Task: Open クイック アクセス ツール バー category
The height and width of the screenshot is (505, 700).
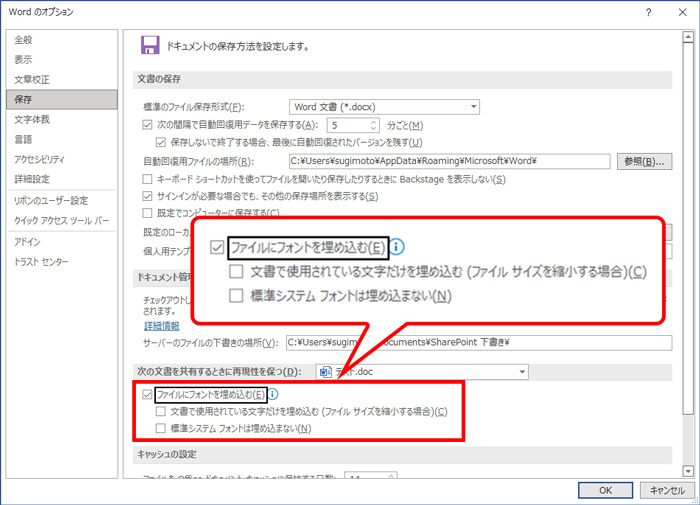Action: [x=62, y=221]
